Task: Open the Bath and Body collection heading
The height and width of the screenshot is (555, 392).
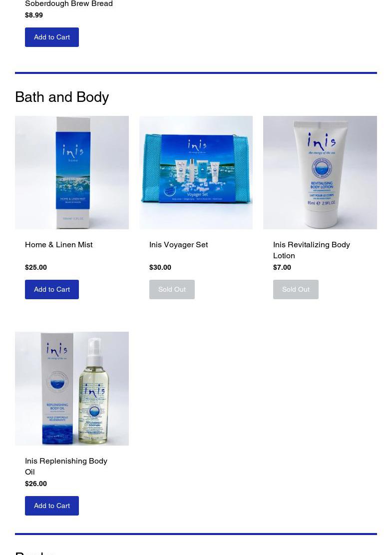Action: tap(62, 97)
